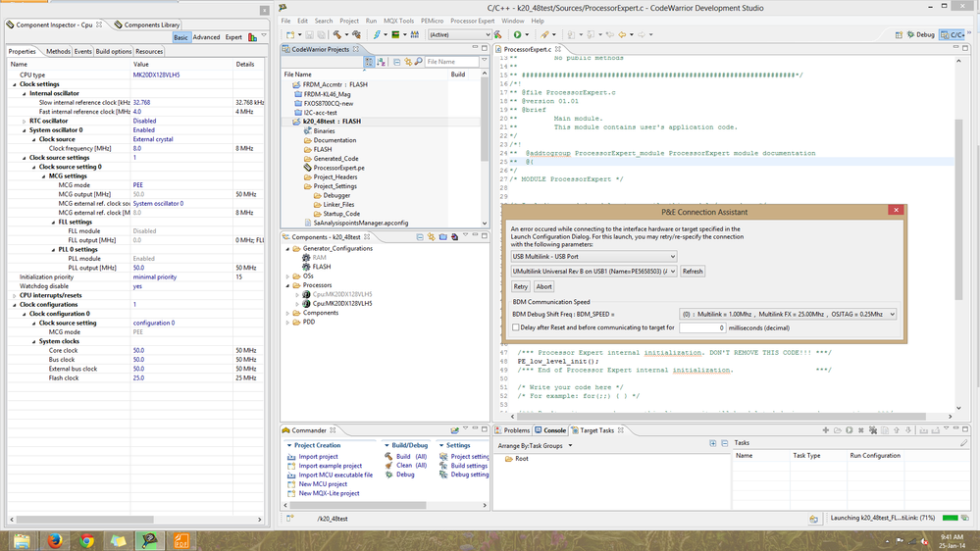Switch Component Inspector to Advanced view
Screen dimensions: 980x551
point(206,37)
